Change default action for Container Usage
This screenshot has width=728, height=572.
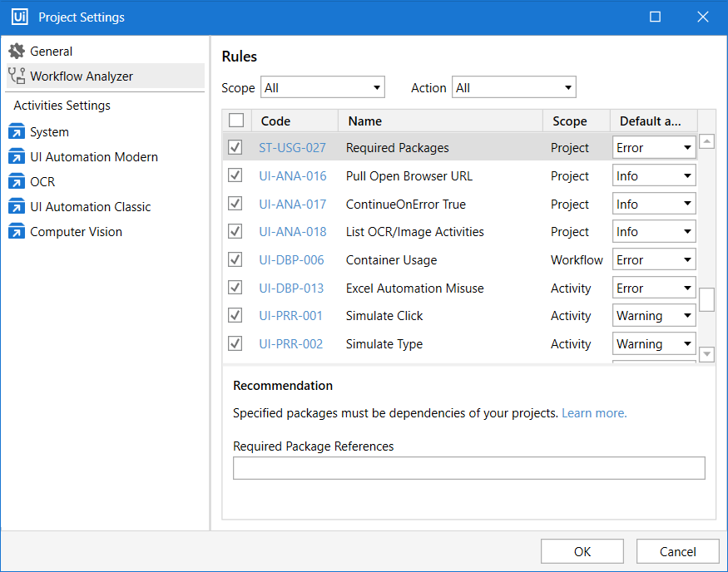pos(654,260)
